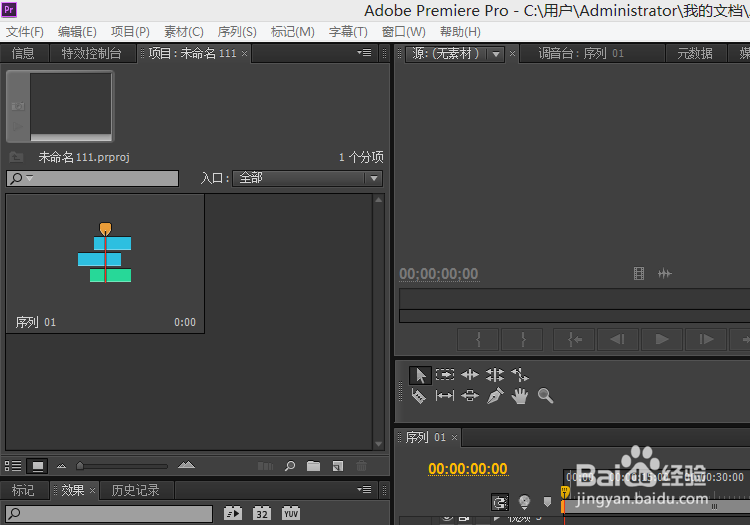This screenshot has height=525, width=750.
Task: Toggle the YUV effects filter
Action: (x=291, y=514)
